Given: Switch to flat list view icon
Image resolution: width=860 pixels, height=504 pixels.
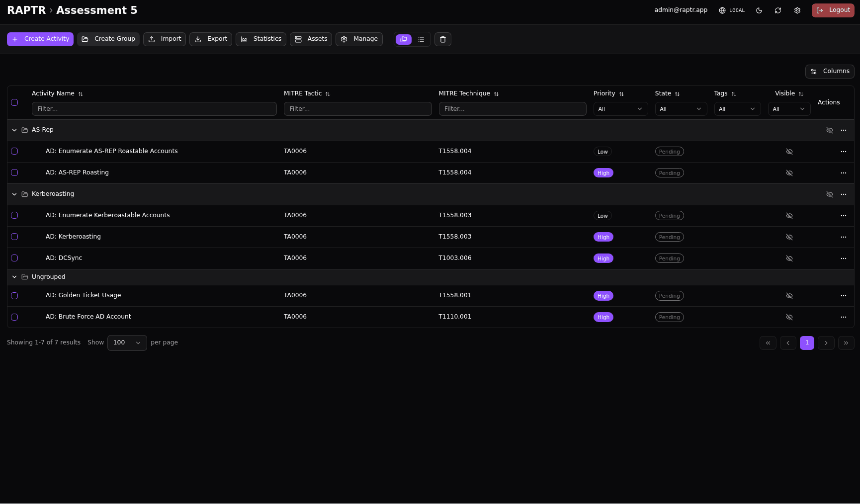Looking at the screenshot, I should [421, 39].
